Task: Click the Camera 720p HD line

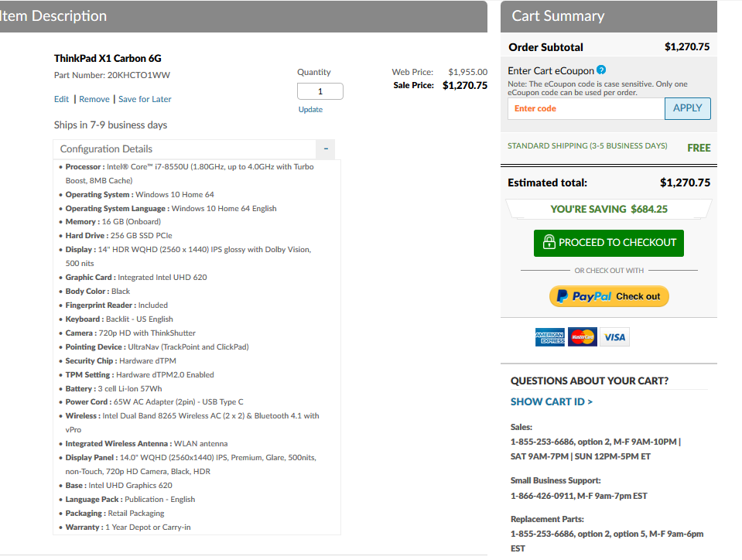Action: 130,333
